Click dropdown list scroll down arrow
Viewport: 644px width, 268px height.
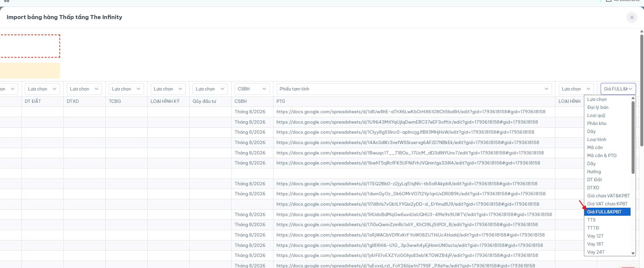tap(633, 254)
